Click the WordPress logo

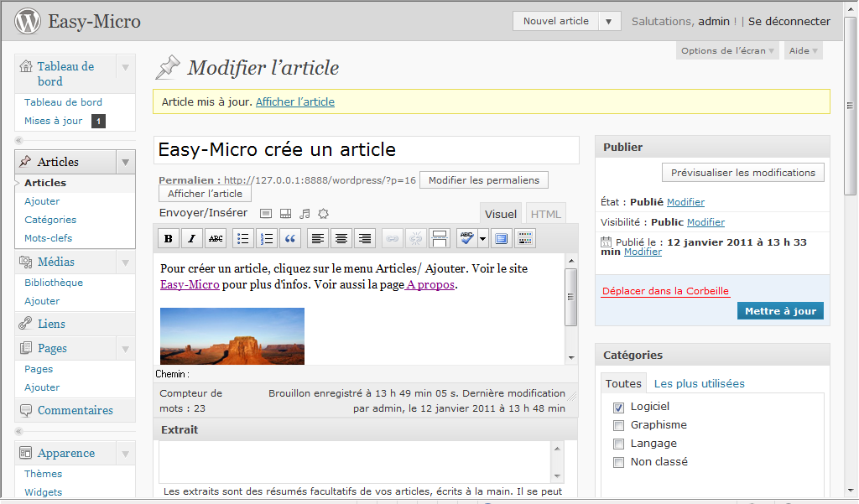(x=28, y=21)
